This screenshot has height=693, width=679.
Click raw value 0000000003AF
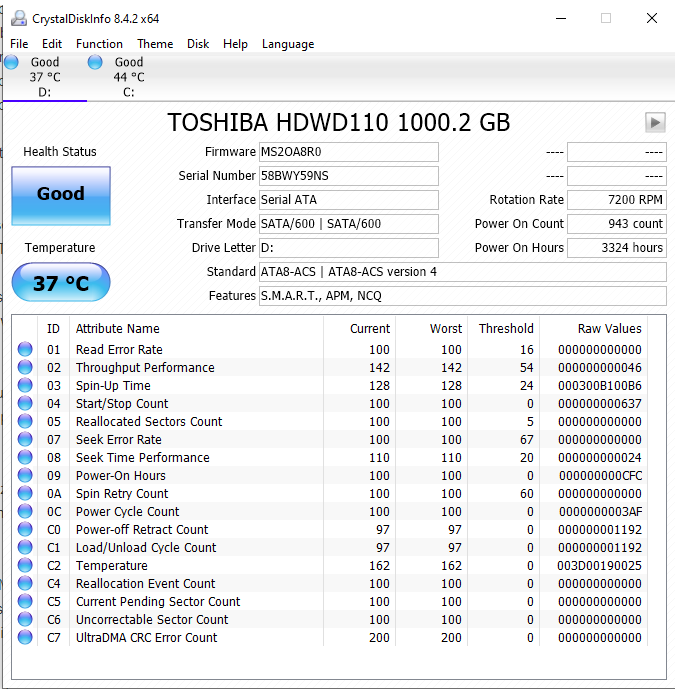600,511
